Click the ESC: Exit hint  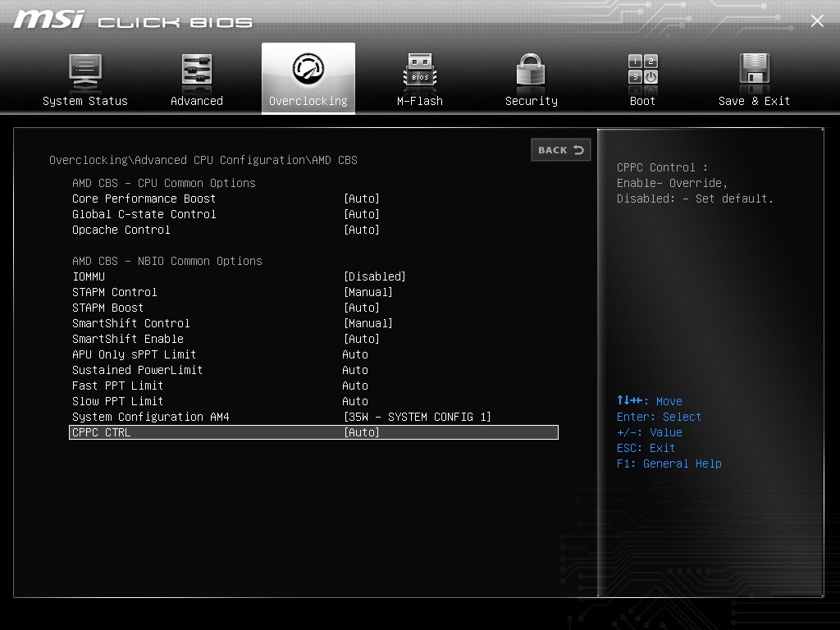point(646,448)
